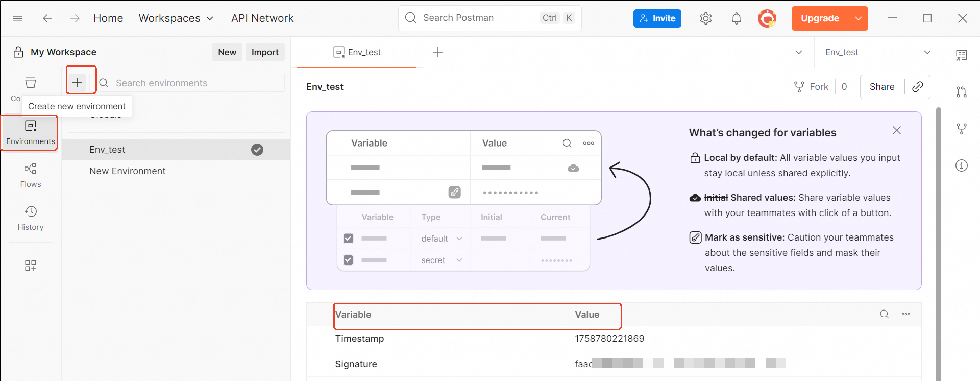980x381 pixels.
Task: Click the Import button
Action: coord(265,52)
